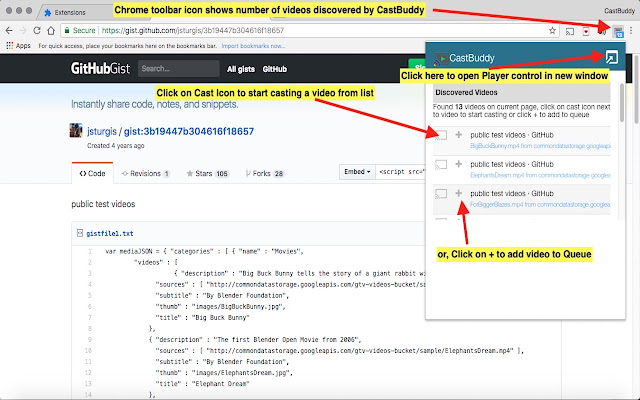Screen dimensions: 640x400
Task: Click the CastBuddy logo in popup header
Action: click(x=441, y=59)
